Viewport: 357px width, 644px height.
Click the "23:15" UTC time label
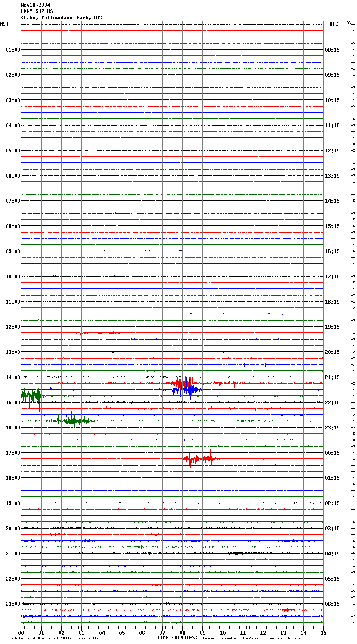point(332,428)
